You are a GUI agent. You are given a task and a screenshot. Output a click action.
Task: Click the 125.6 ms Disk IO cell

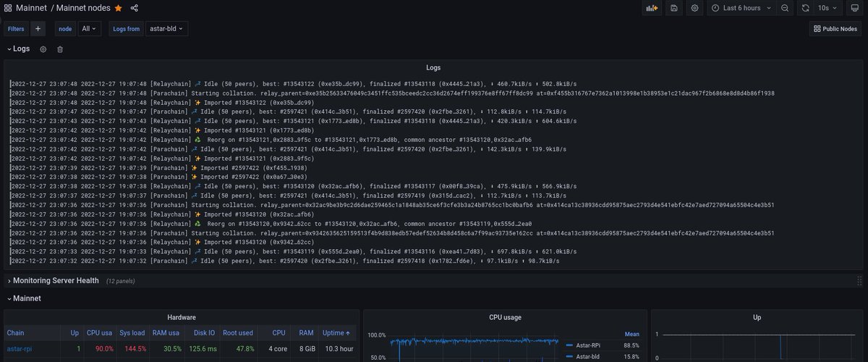201,348
